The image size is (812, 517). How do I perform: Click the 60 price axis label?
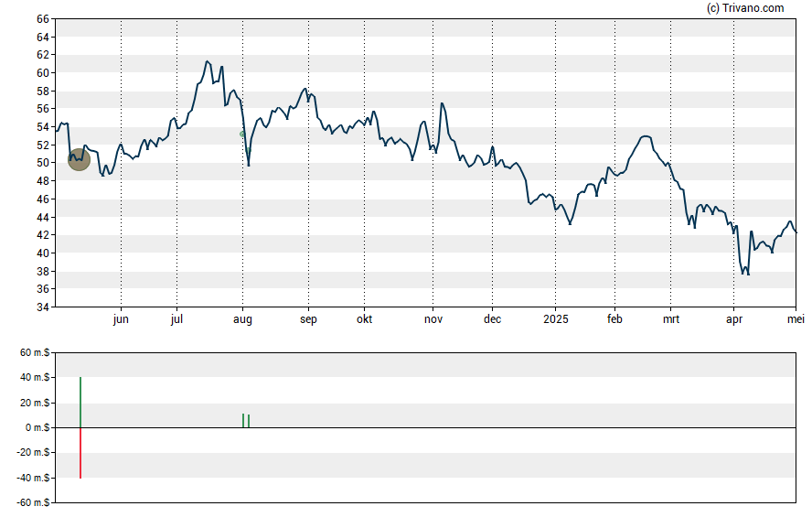[x=42, y=73]
